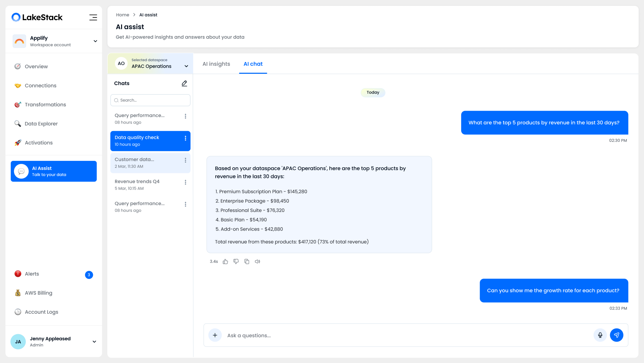Open Transformations in the sidebar

point(45,105)
